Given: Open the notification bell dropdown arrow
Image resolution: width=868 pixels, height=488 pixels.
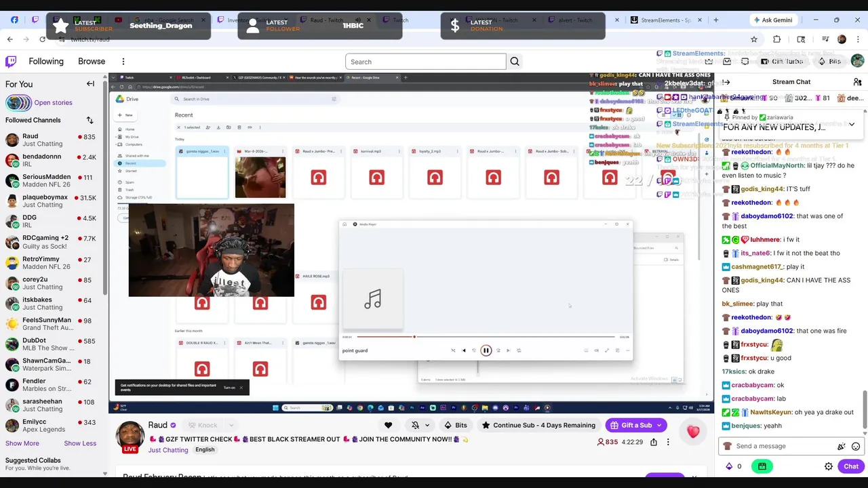Looking at the screenshot, I should (x=427, y=425).
